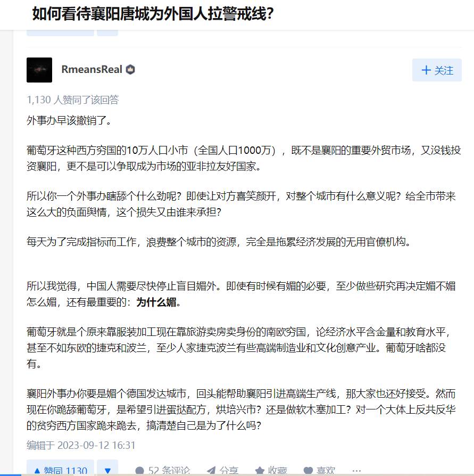The width and height of the screenshot is (474, 476).
Task: Open the three-dot more options menu
Action: pos(356,470)
